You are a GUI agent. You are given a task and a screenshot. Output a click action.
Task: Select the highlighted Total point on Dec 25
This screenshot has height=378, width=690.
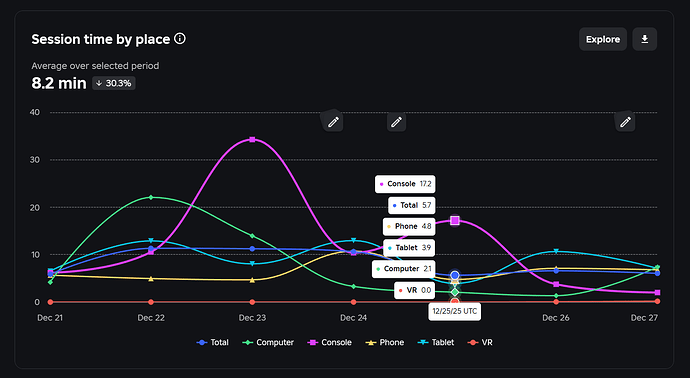point(455,275)
